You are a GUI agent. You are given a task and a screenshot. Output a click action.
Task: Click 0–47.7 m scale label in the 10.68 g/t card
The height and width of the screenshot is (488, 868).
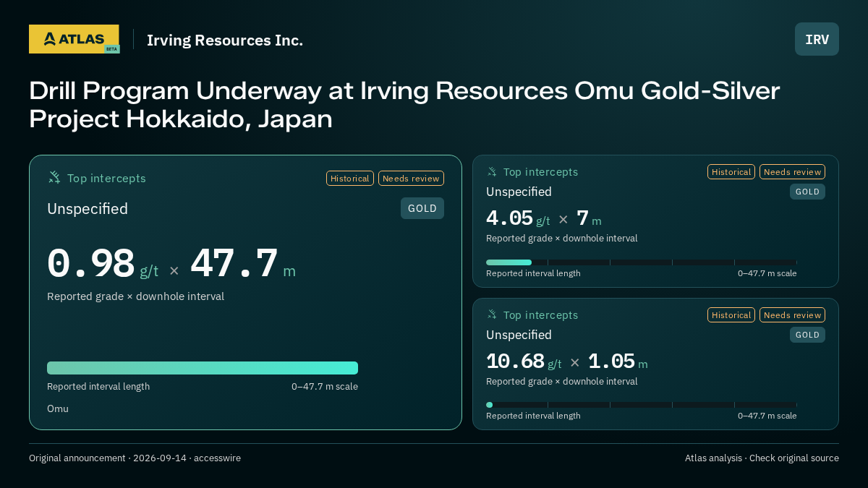(x=767, y=416)
